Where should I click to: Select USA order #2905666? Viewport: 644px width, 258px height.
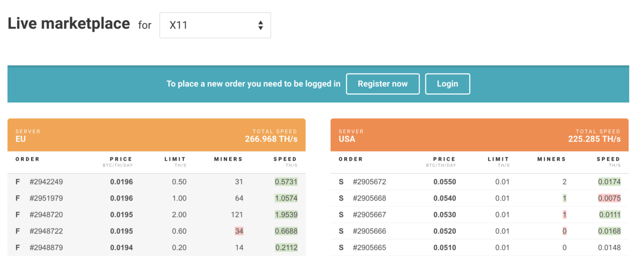(x=369, y=231)
